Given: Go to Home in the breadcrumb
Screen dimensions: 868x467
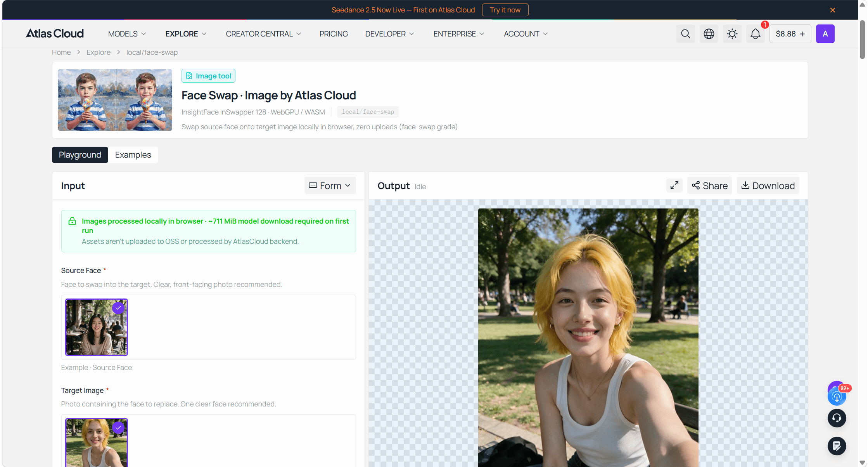Looking at the screenshot, I should (x=61, y=52).
